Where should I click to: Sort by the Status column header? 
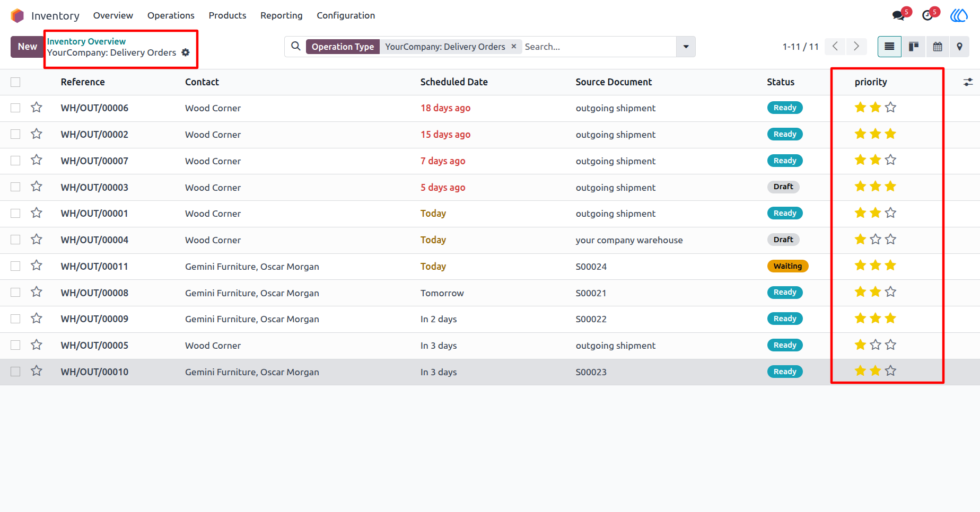point(781,82)
